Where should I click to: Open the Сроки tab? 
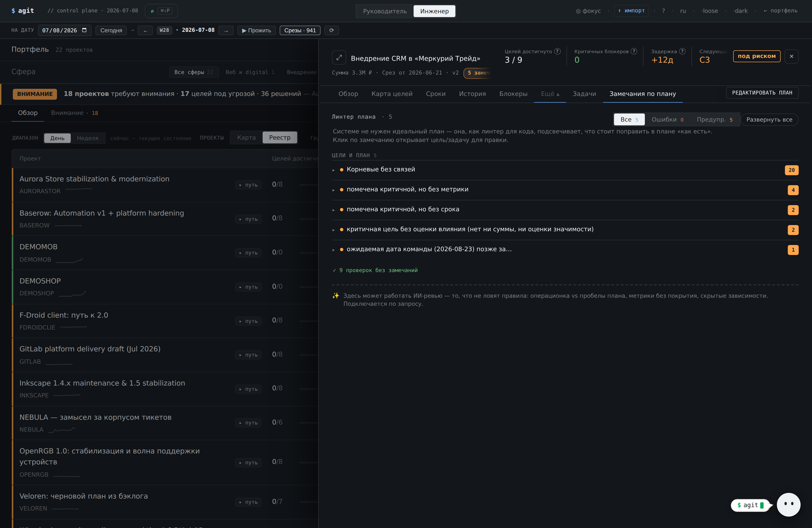[436, 94]
